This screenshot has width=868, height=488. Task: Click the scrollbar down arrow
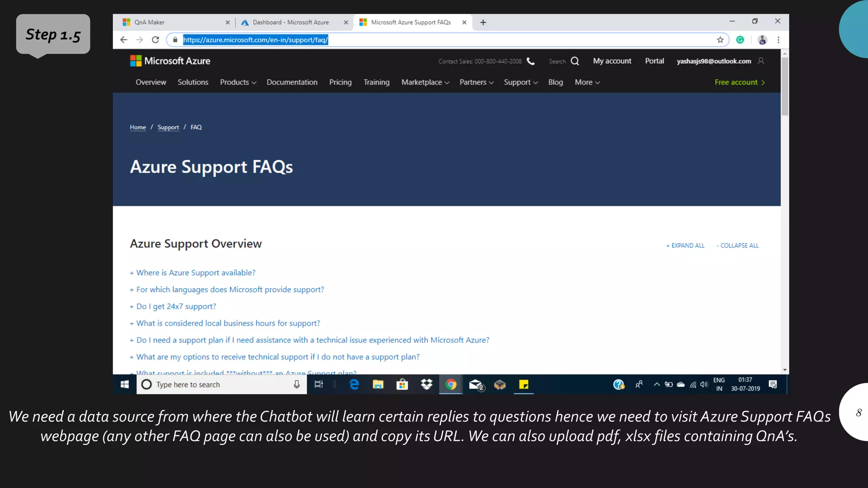(x=785, y=370)
